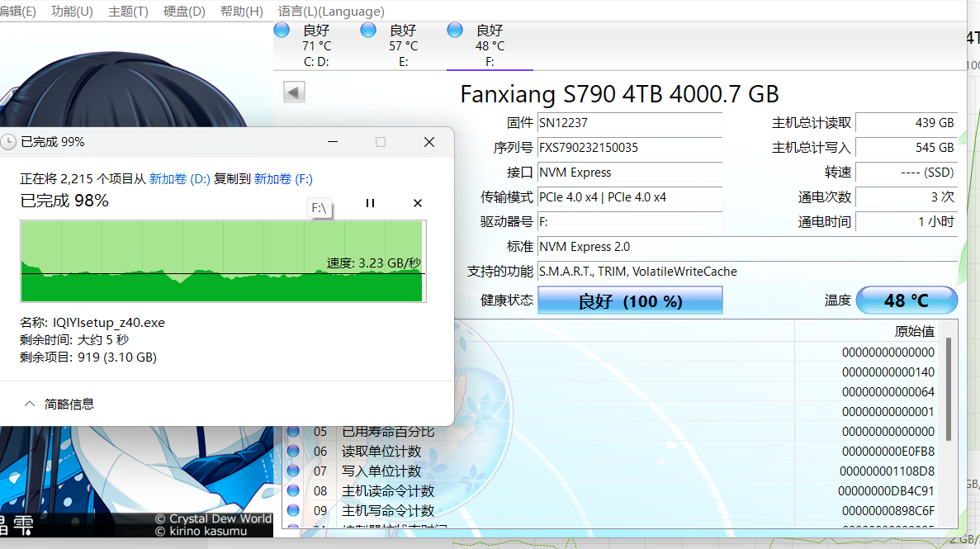This screenshot has height=549, width=980.
Task: Select the 写入单位计数 attribute row
Action: [x=613, y=471]
